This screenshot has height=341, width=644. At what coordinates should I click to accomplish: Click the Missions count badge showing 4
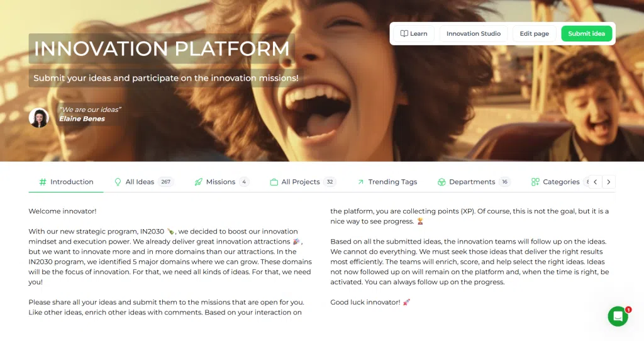tap(245, 182)
